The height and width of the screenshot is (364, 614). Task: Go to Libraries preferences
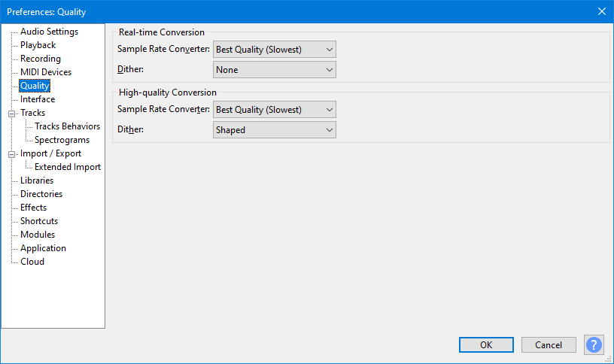(x=37, y=180)
